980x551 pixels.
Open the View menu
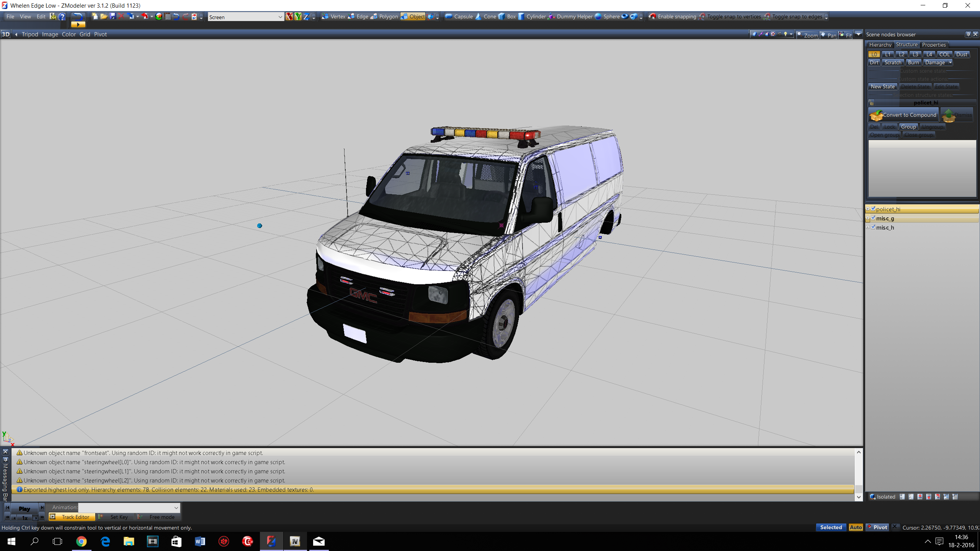25,16
